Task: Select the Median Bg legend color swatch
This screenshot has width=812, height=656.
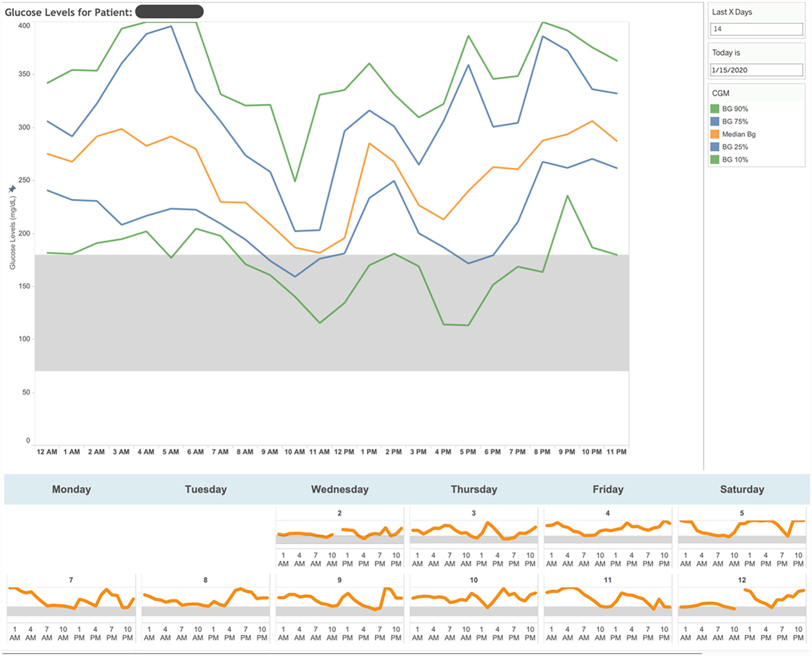Action: (x=715, y=134)
